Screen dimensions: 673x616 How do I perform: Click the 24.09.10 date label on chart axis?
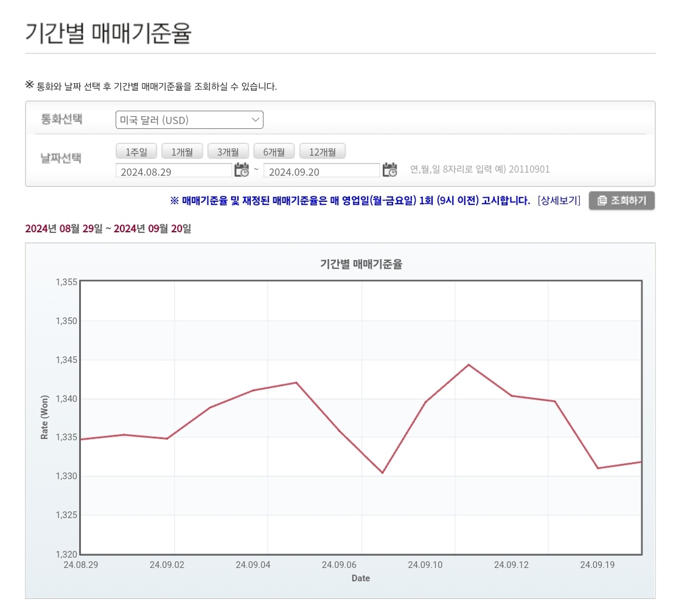(x=425, y=564)
